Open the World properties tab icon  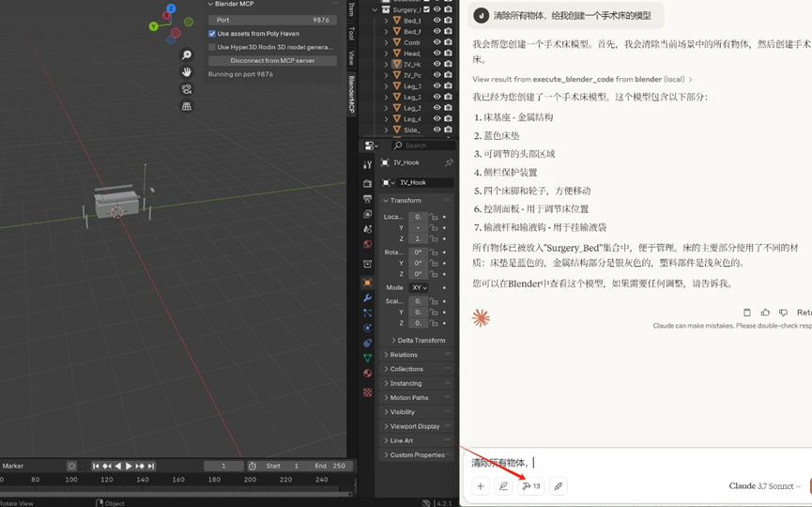(367, 244)
